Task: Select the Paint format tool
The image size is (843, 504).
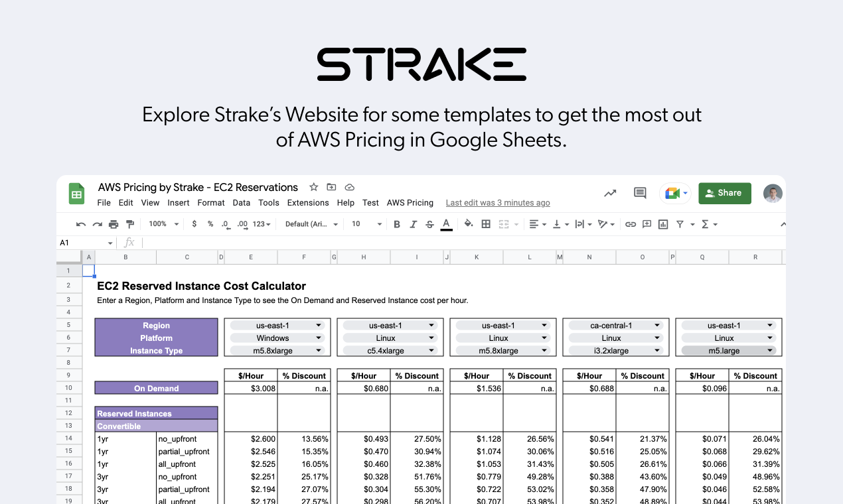Action: point(130,224)
